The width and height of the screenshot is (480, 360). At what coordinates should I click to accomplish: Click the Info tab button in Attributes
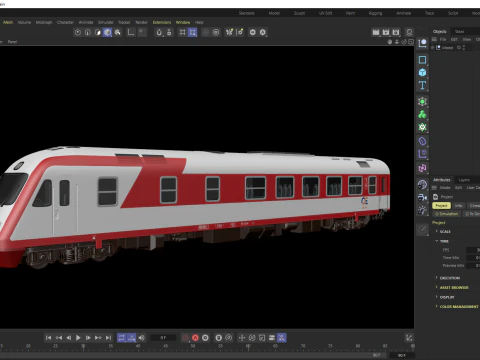[459, 206]
